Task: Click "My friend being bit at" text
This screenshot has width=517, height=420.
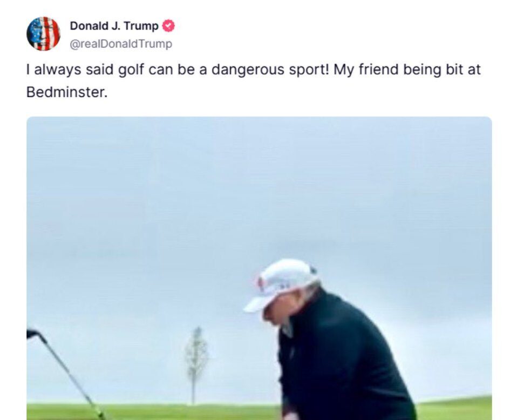Action: pos(407,70)
